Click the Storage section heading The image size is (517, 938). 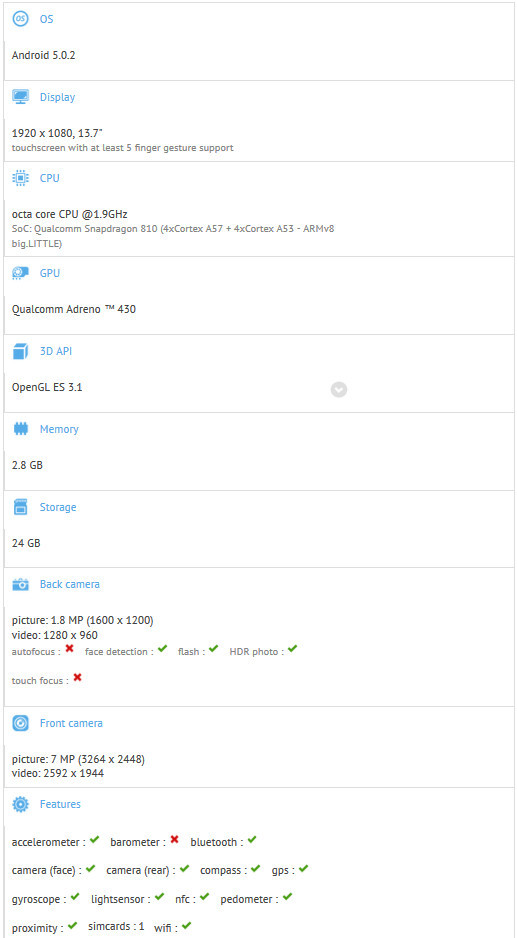point(58,507)
